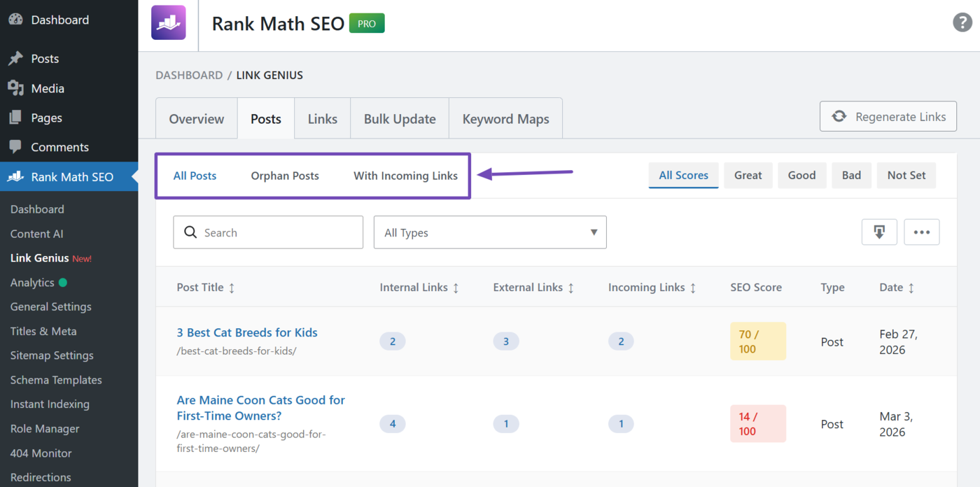This screenshot has width=980, height=487.
Task: Switch to the Posts tab
Action: coord(266,119)
